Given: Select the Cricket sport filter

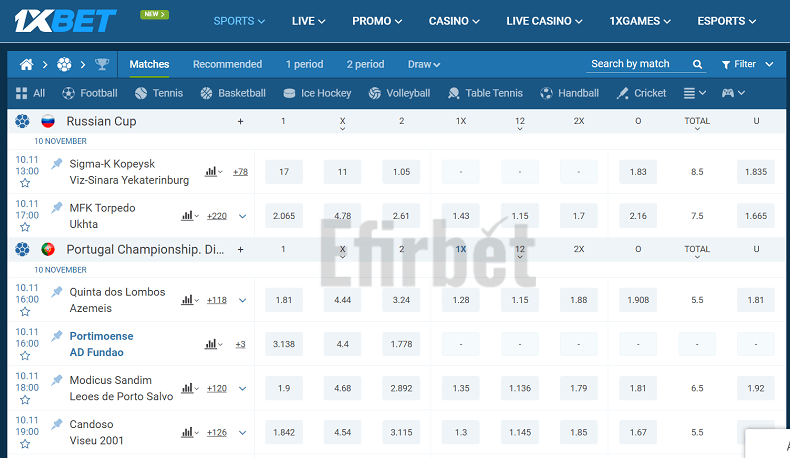Looking at the screenshot, I should (x=641, y=93).
